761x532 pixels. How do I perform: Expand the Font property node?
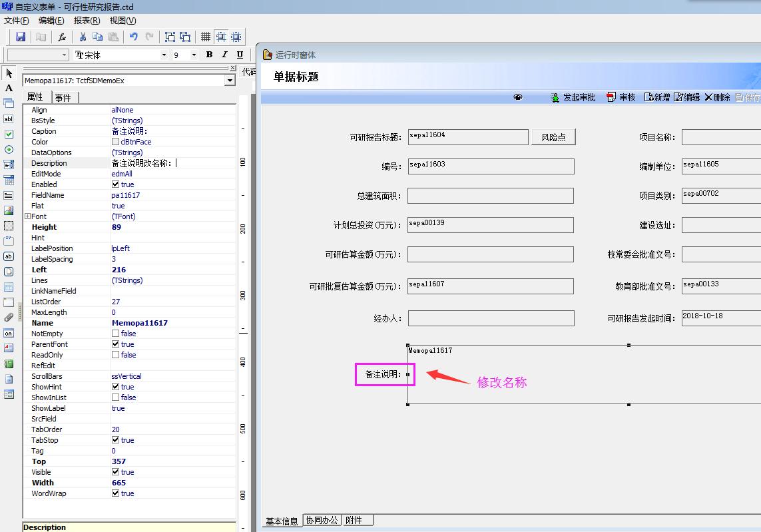tap(27, 216)
